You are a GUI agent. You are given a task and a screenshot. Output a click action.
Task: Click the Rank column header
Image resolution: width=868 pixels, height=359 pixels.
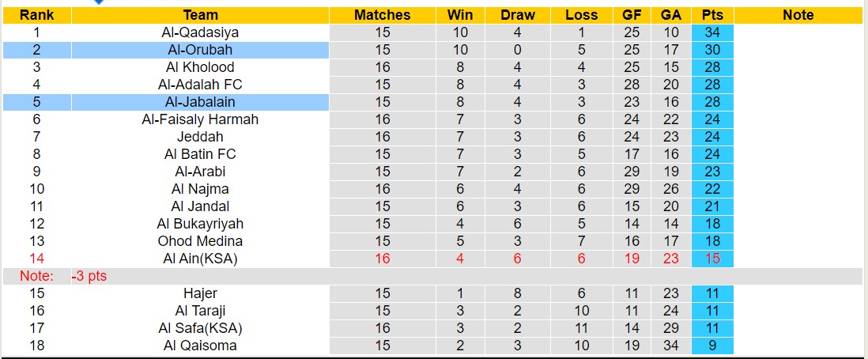pyautogui.click(x=36, y=15)
